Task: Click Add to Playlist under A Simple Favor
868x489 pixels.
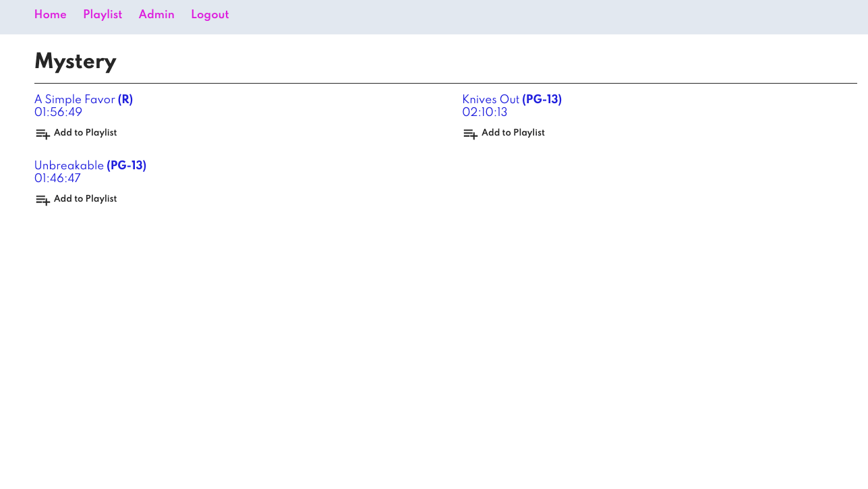Action: pyautogui.click(x=85, y=133)
